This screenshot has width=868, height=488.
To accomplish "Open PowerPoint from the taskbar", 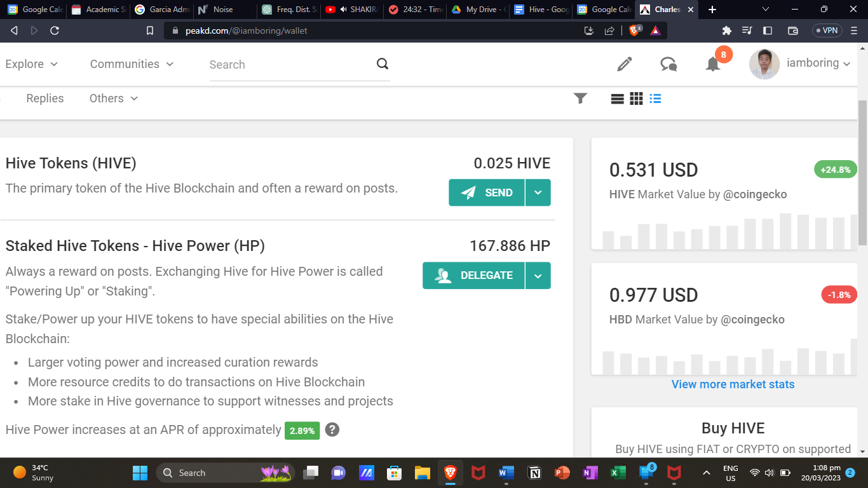I will (x=562, y=473).
